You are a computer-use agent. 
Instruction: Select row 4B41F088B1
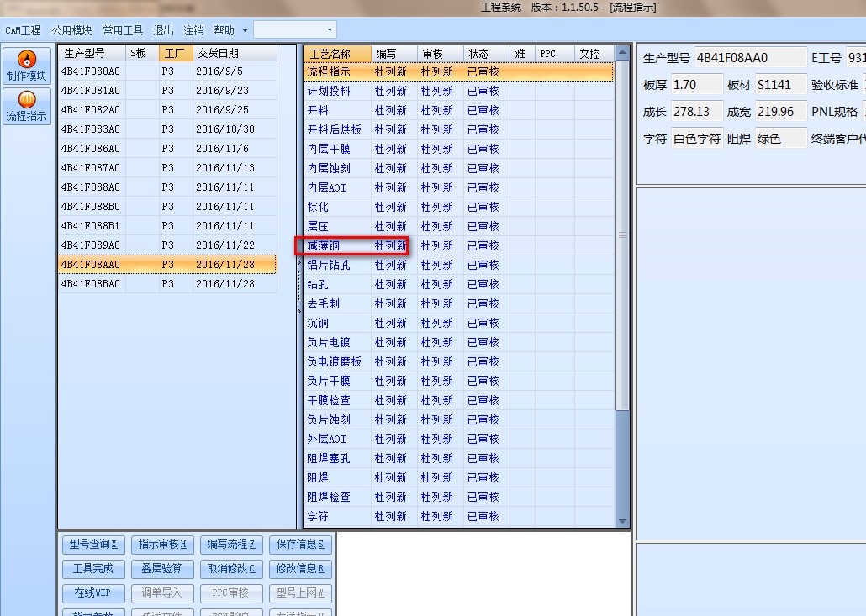click(x=167, y=226)
